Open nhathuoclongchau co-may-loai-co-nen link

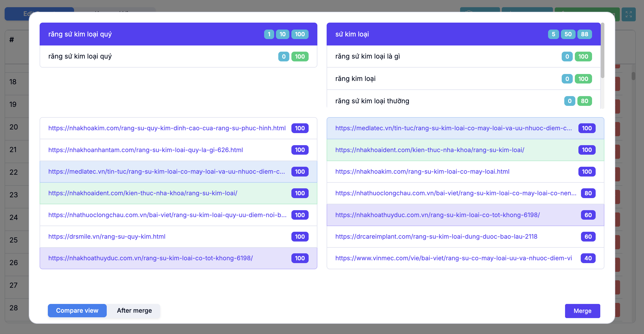point(456,193)
